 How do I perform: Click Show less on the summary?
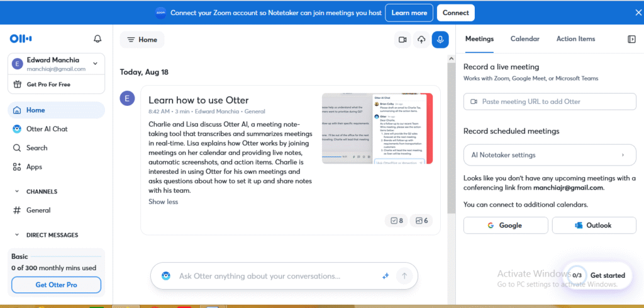coord(163,202)
